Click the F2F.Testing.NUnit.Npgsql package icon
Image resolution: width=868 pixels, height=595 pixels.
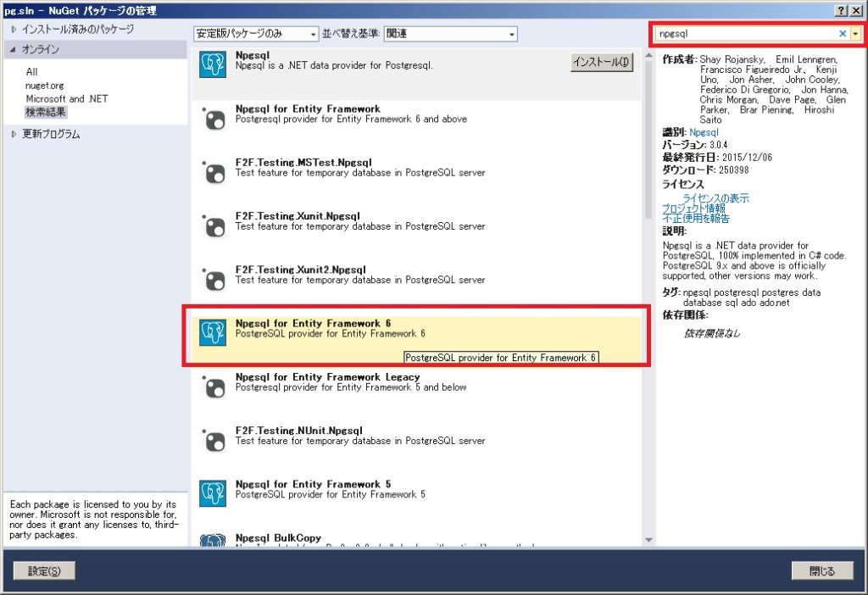point(213,440)
